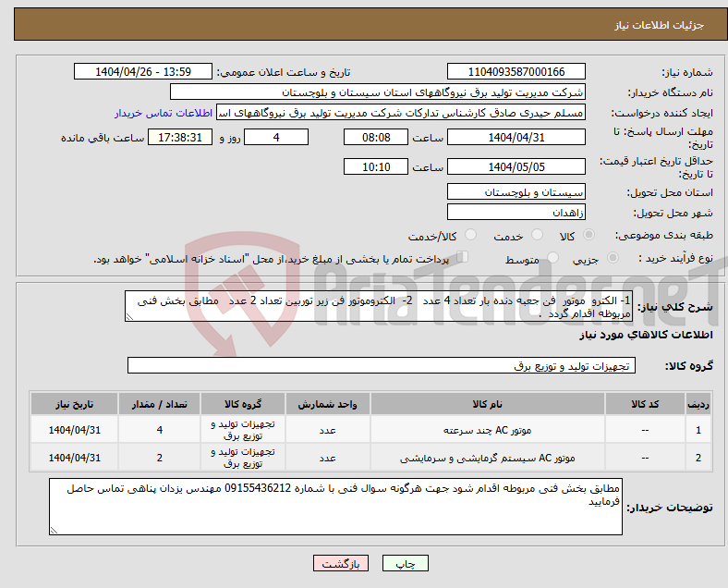Select the خدمت radio button
The width and height of the screenshot is (728, 588).
pos(537,235)
